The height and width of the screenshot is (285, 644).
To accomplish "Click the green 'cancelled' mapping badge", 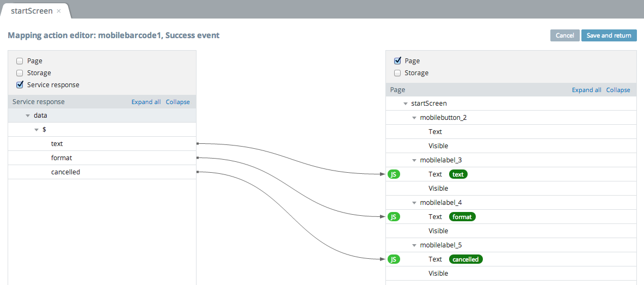I will [465, 259].
